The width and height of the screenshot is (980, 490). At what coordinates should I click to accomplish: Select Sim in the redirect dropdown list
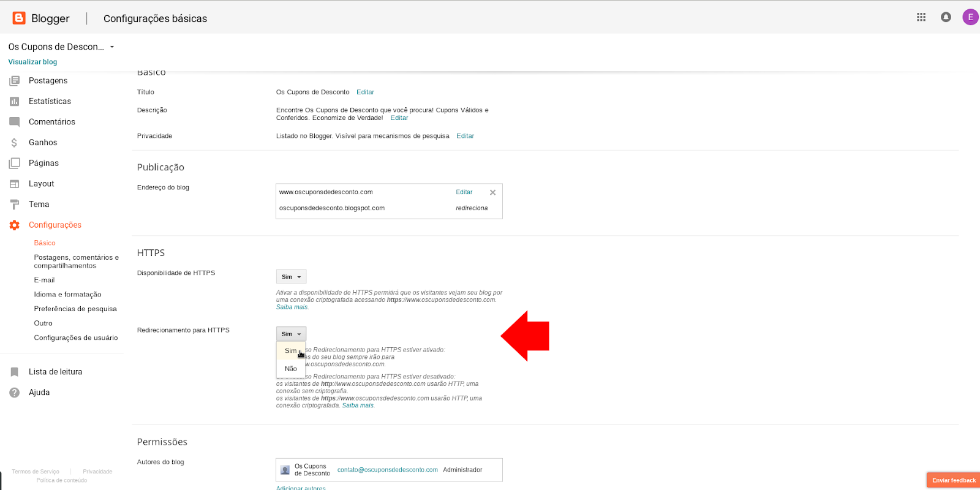tap(291, 351)
